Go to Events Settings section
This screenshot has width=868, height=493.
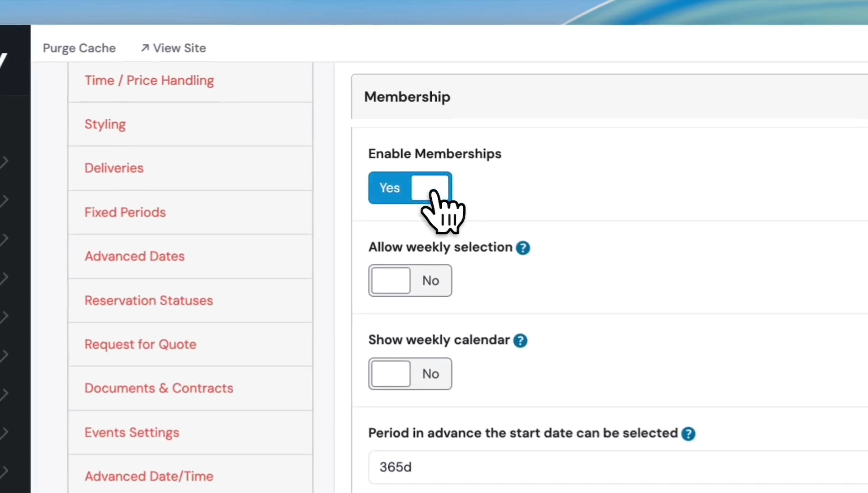tap(132, 432)
